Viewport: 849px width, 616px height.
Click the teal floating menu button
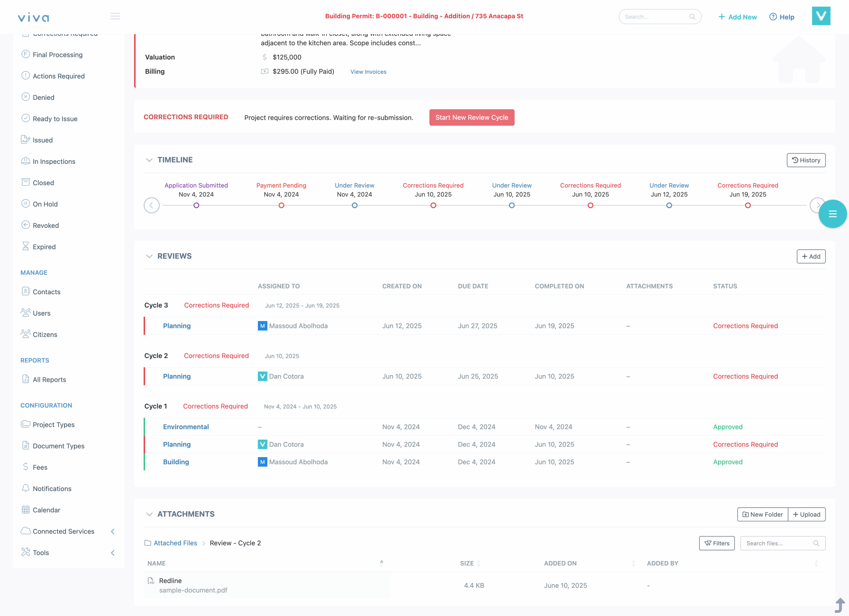point(832,214)
